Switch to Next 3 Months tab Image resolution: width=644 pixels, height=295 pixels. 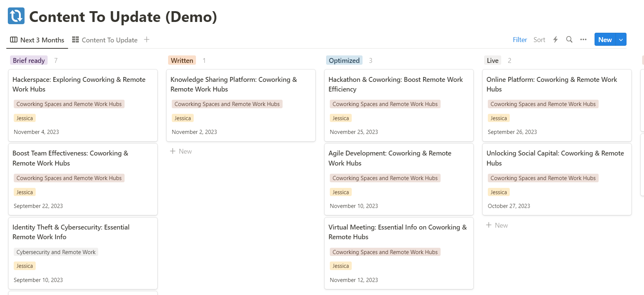point(37,40)
